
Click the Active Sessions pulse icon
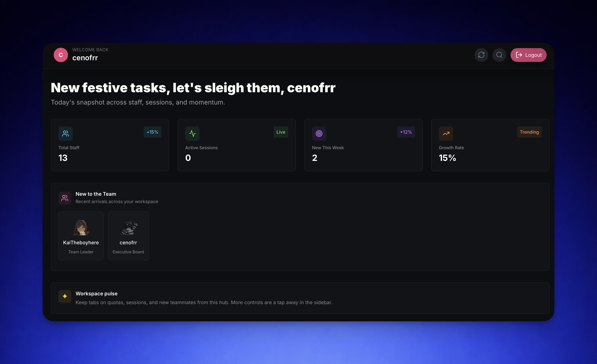tap(192, 134)
